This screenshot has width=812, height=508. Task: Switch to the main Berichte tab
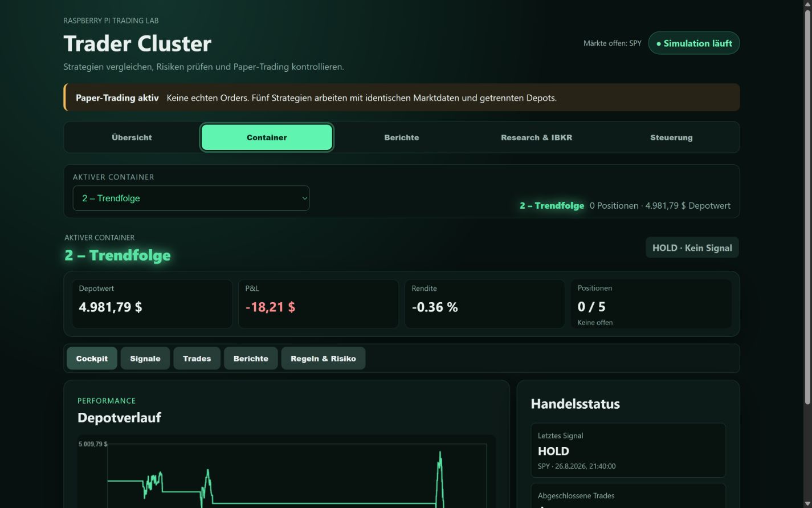[402, 137]
